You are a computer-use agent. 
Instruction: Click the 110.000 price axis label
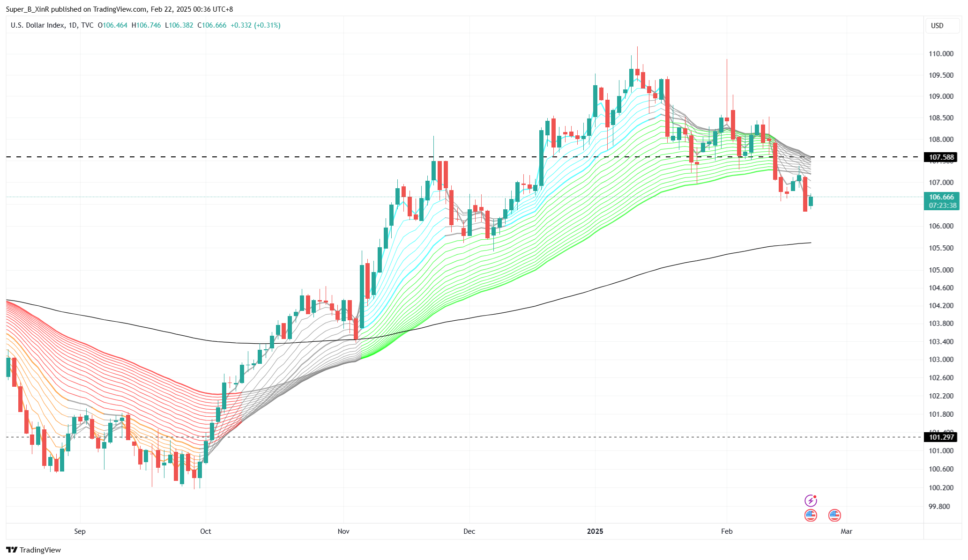(x=941, y=54)
